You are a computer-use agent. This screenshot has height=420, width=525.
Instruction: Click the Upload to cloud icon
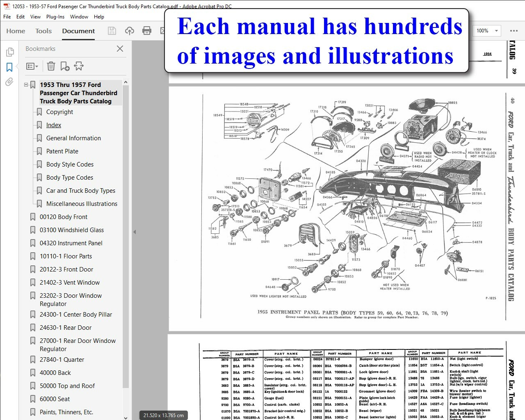coord(129,31)
